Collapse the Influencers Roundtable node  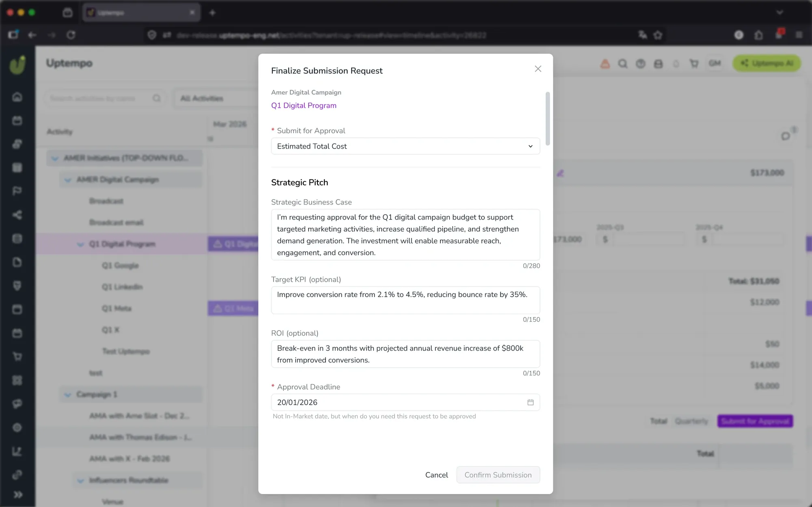[80, 481]
